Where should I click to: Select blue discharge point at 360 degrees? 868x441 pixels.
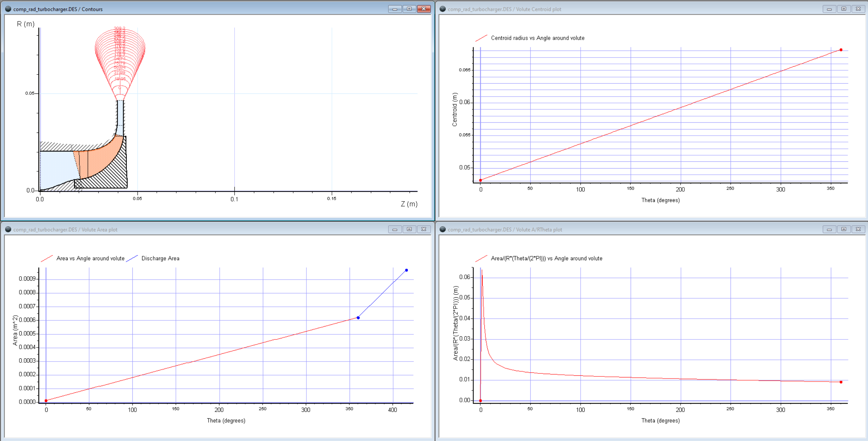tap(358, 318)
